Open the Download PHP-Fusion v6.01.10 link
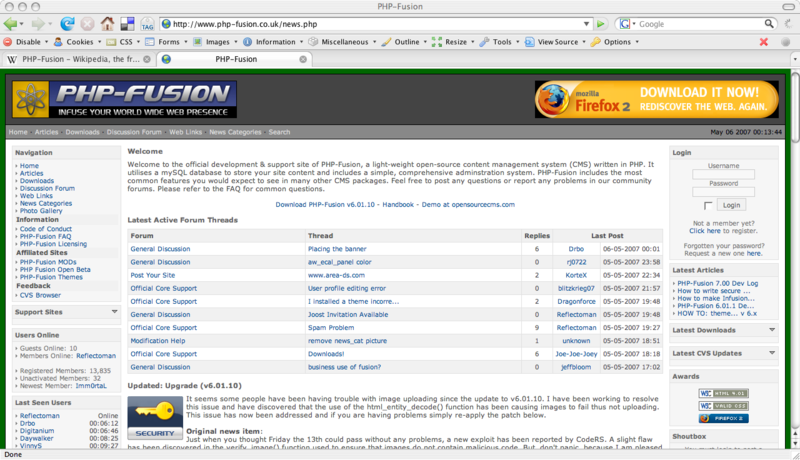The width and height of the screenshot is (800, 460). pos(325,205)
